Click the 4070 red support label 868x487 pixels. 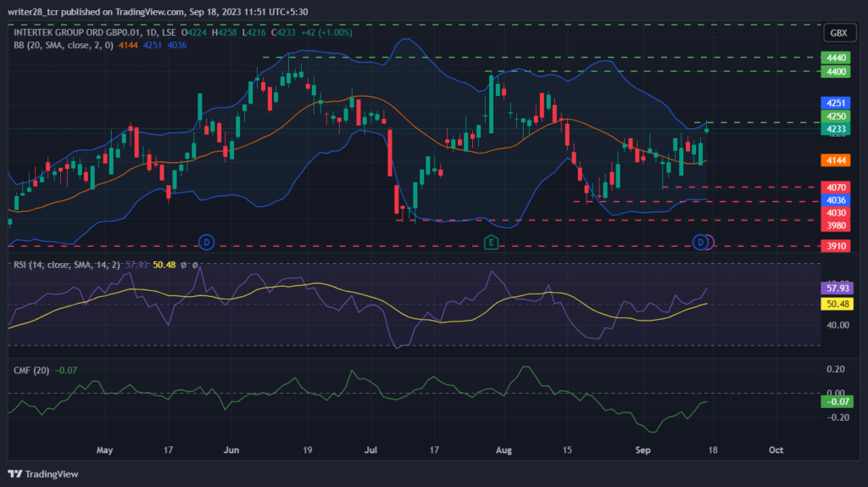coord(835,188)
